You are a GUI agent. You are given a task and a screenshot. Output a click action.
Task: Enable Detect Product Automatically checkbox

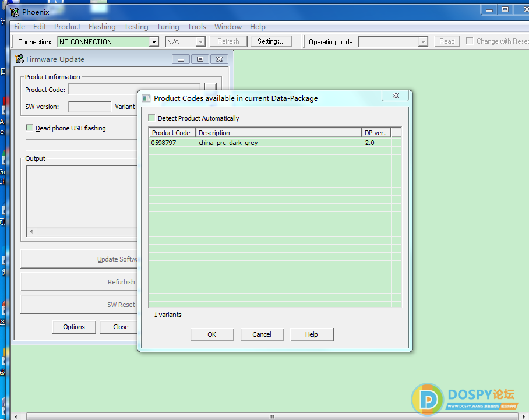[x=151, y=118]
